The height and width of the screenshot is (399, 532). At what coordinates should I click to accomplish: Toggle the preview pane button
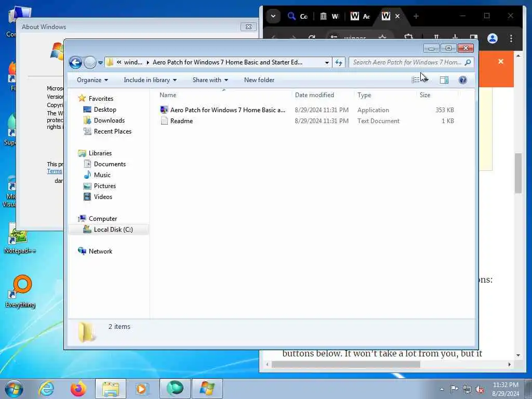(x=444, y=80)
